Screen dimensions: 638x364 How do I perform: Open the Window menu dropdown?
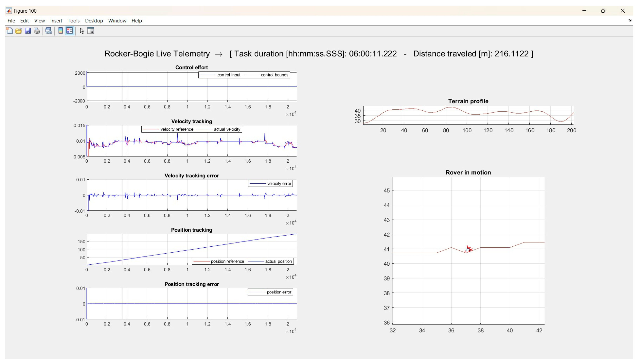[x=117, y=21]
